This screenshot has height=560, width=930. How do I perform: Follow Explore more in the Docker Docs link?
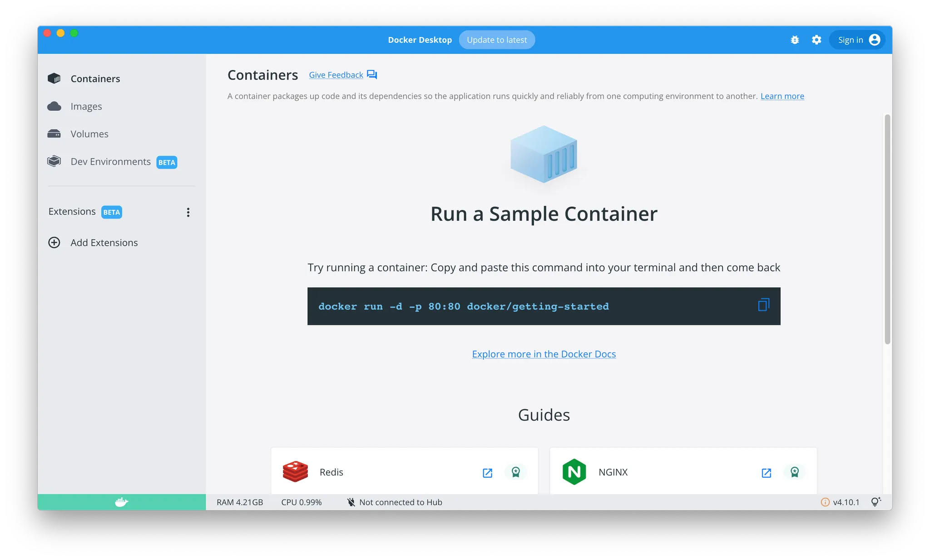tap(544, 354)
